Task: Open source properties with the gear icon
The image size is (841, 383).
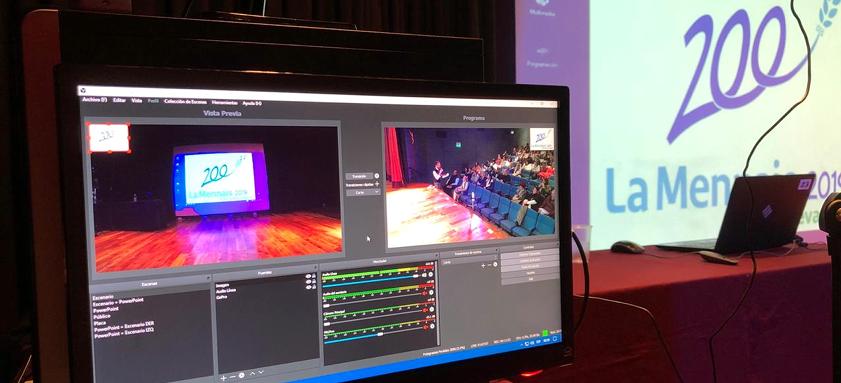Action: point(241,375)
